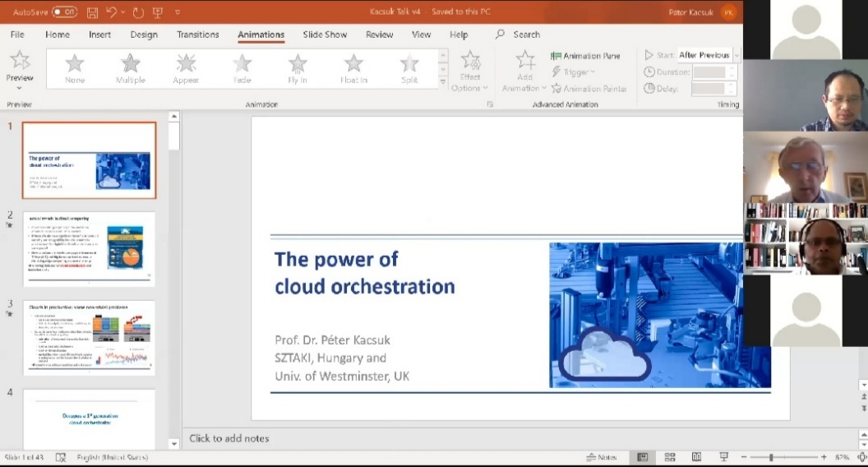Toggle the AutoSave switch
868x467 pixels.
coord(65,12)
